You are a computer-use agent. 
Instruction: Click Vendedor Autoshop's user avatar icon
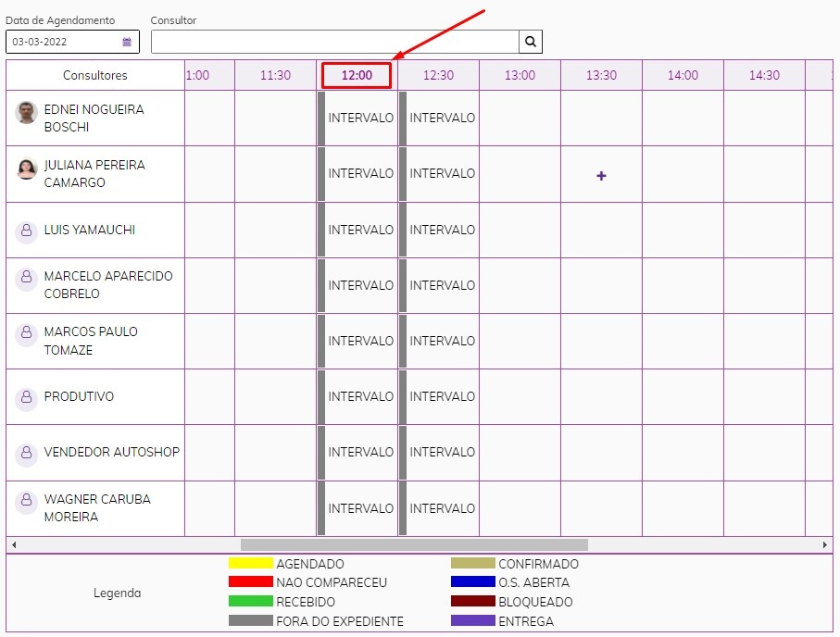point(26,454)
